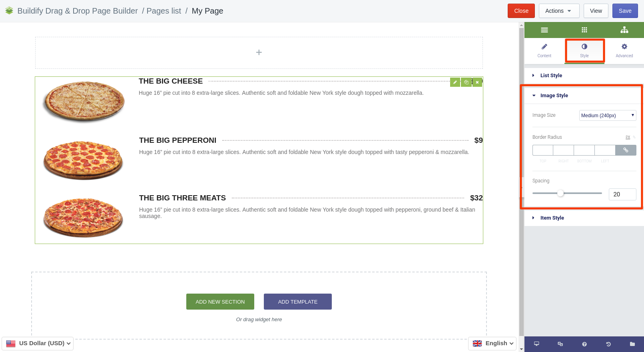Click the responsive desktop monitor icon
This screenshot has width=644, height=352.
[536, 344]
